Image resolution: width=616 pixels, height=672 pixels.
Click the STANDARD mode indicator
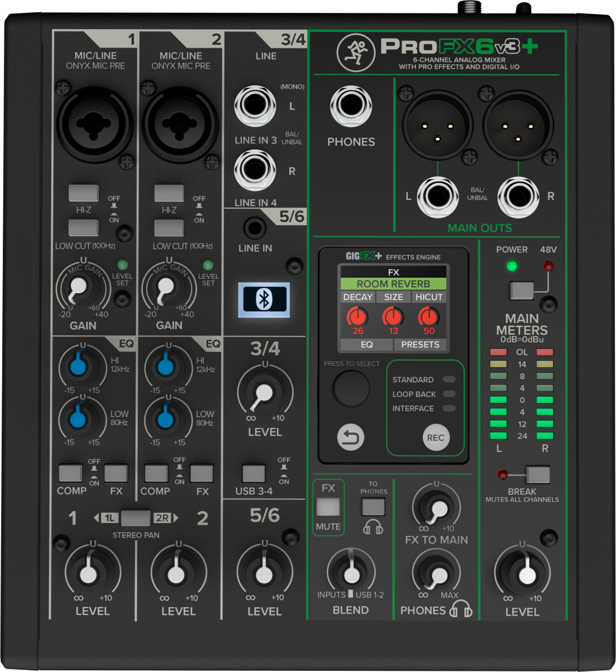tap(449, 379)
